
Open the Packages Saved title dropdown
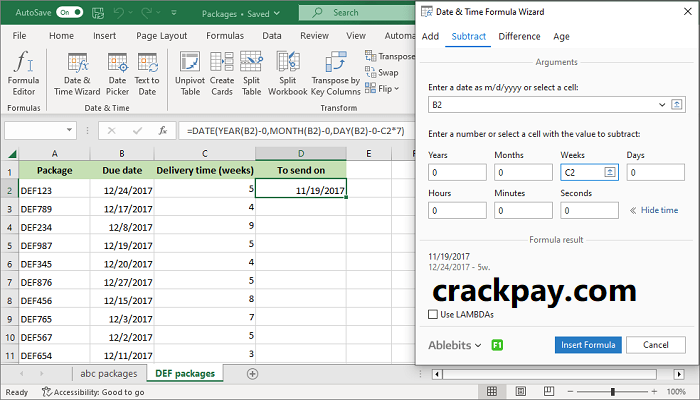(241, 13)
